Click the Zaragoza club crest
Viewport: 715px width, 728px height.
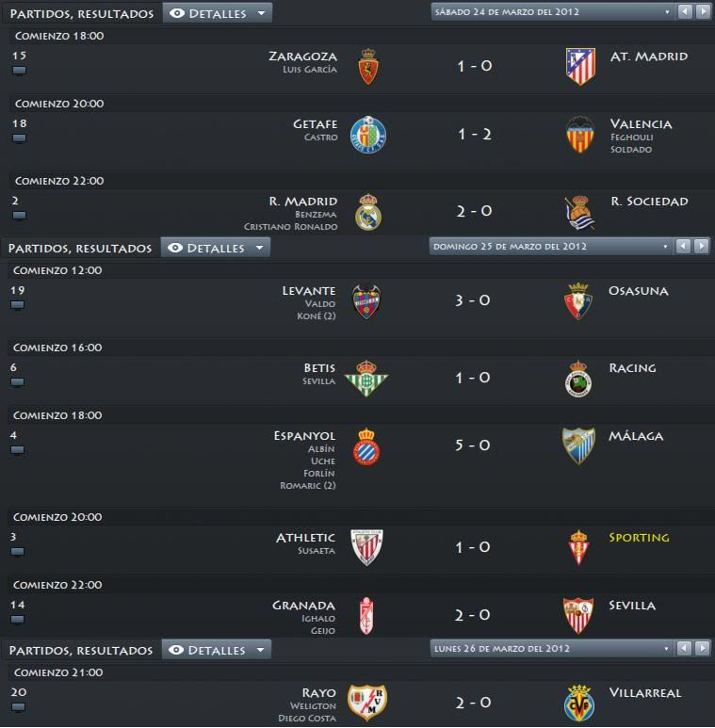coord(368,66)
